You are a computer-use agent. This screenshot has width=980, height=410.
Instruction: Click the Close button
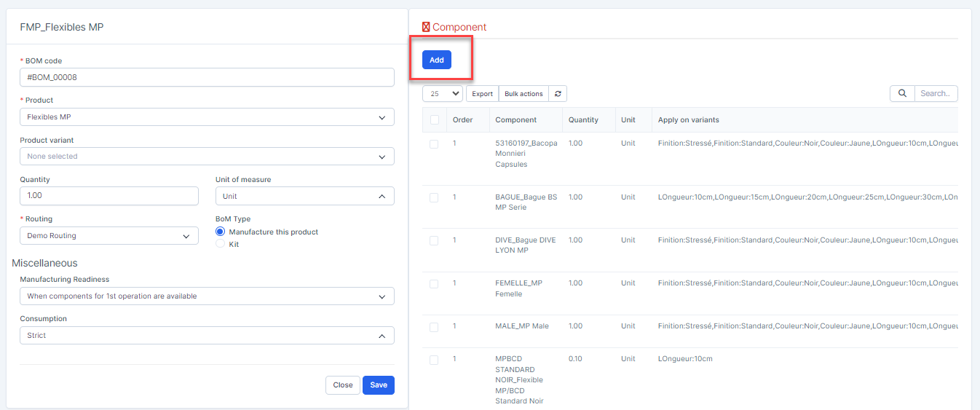(x=343, y=385)
